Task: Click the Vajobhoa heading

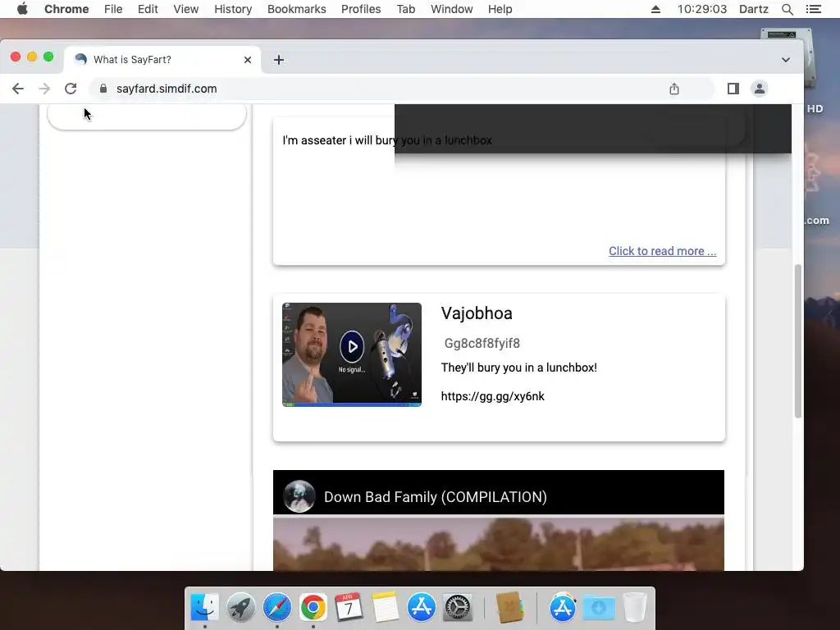Action: coord(477,313)
